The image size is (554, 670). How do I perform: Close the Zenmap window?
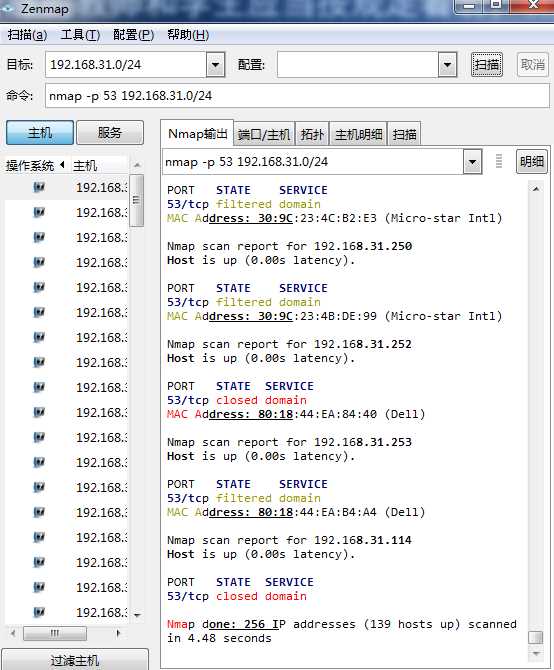pyautogui.click(x=533, y=6)
